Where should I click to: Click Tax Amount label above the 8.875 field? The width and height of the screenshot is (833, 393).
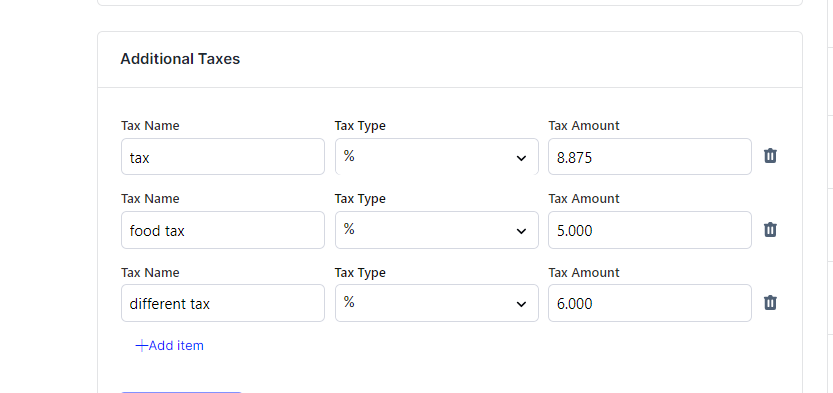[584, 126]
